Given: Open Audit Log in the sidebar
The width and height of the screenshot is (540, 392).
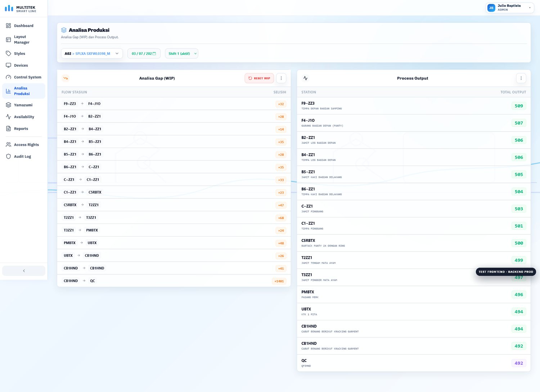Looking at the screenshot, I should pos(24,156).
